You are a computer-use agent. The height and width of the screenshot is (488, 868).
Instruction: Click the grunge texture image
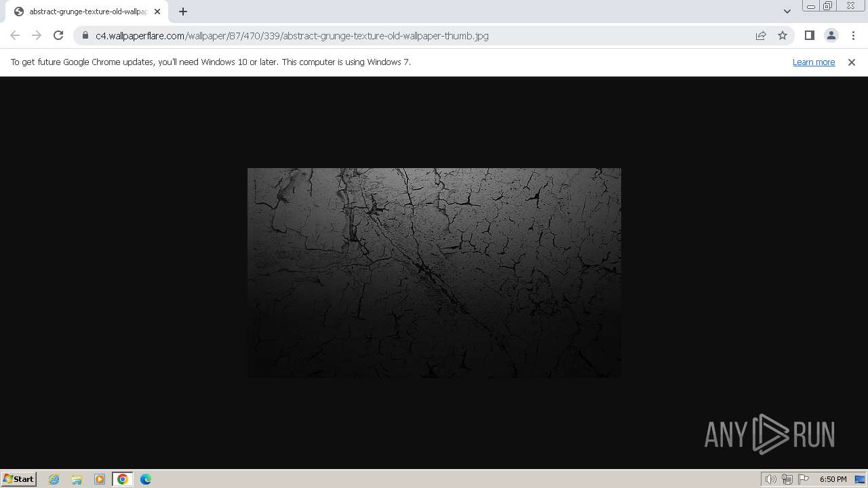pos(434,272)
